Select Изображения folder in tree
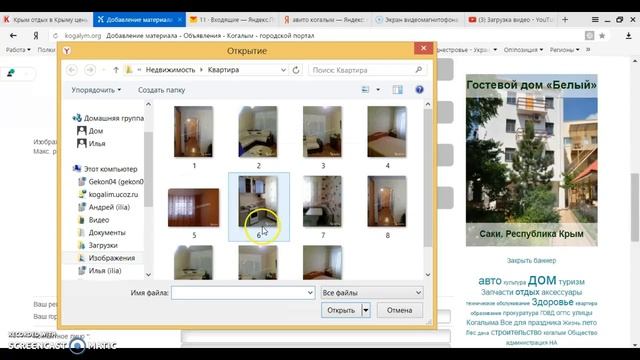 (x=106, y=258)
